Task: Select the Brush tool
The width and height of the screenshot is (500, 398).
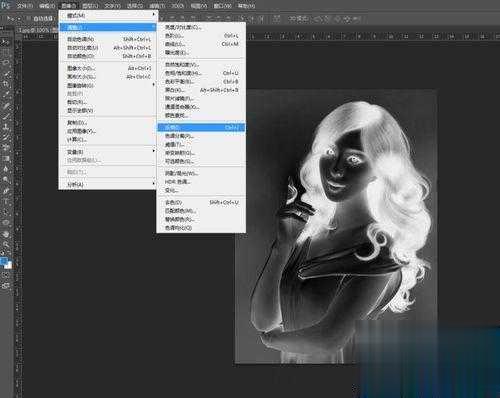Action: (x=6, y=116)
